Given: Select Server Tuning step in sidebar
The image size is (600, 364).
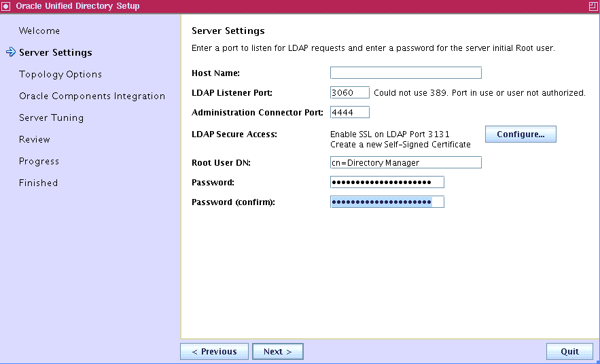Looking at the screenshot, I should (51, 117).
